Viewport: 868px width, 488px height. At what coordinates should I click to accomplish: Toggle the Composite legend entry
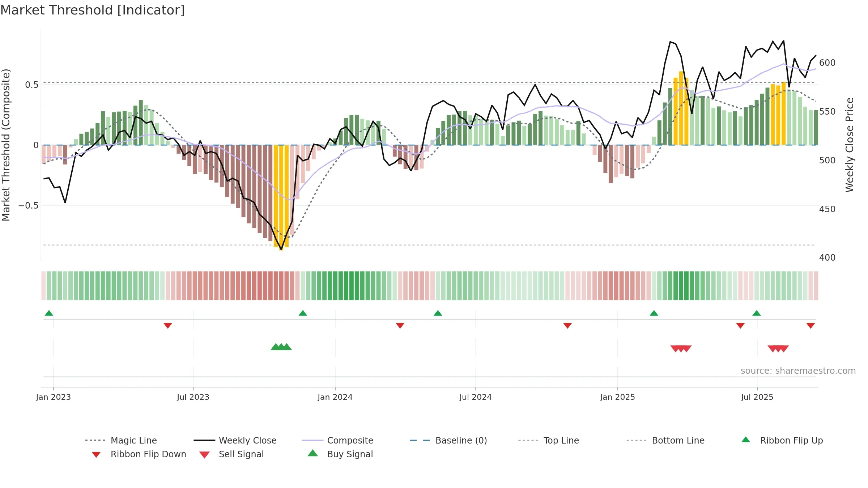338,440
